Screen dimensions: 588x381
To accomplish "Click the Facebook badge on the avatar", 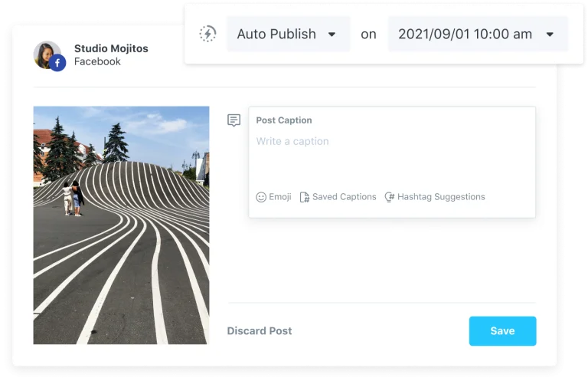I will pos(58,64).
